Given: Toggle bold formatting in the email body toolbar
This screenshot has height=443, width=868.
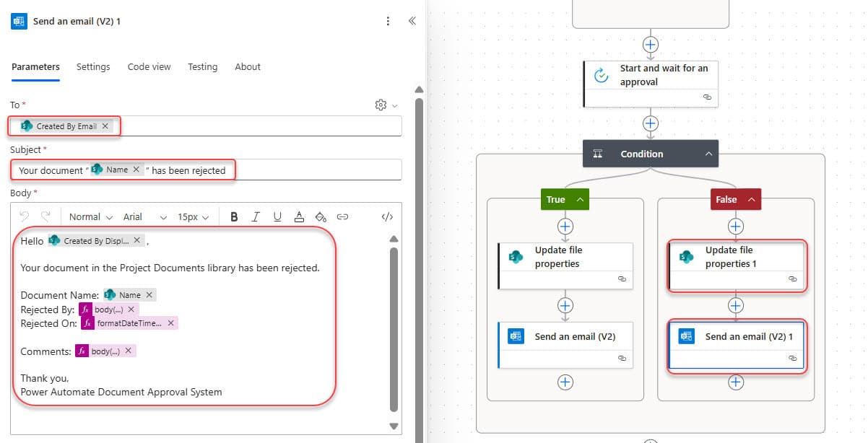Looking at the screenshot, I should pyautogui.click(x=234, y=216).
